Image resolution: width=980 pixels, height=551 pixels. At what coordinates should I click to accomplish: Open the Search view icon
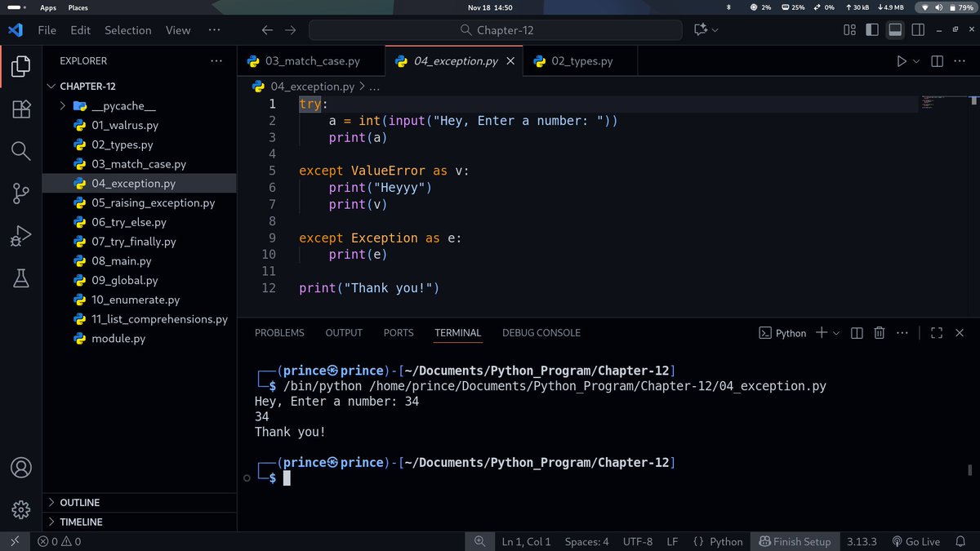pyautogui.click(x=21, y=151)
